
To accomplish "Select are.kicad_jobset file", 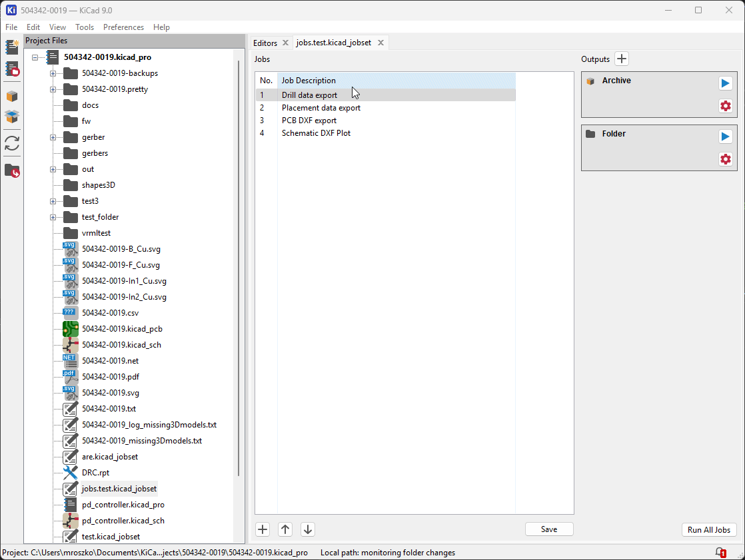I will click(x=110, y=457).
